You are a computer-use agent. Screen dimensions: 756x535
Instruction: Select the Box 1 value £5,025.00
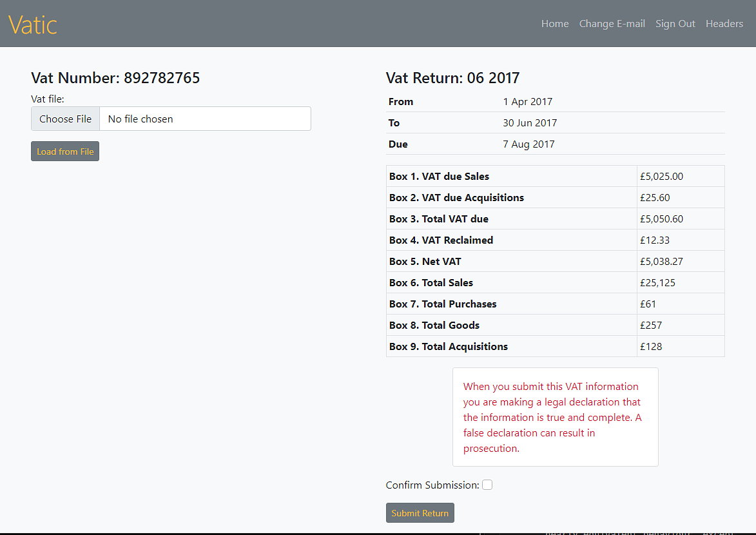[661, 177]
